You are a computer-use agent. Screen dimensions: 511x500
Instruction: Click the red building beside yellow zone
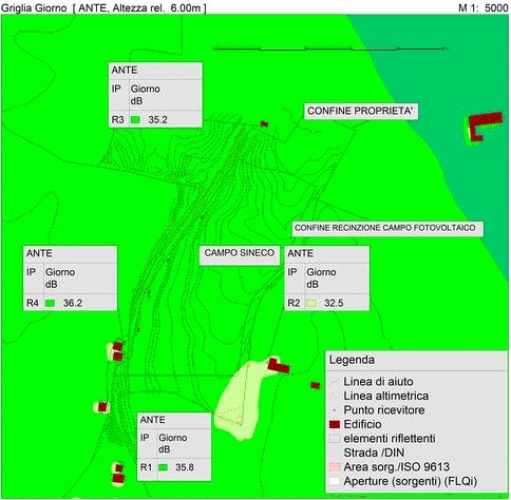coord(279,366)
